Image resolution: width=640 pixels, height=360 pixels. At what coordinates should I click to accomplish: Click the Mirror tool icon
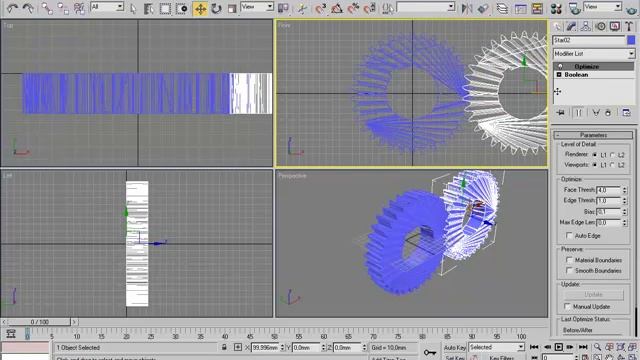click(x=467, y=8)
